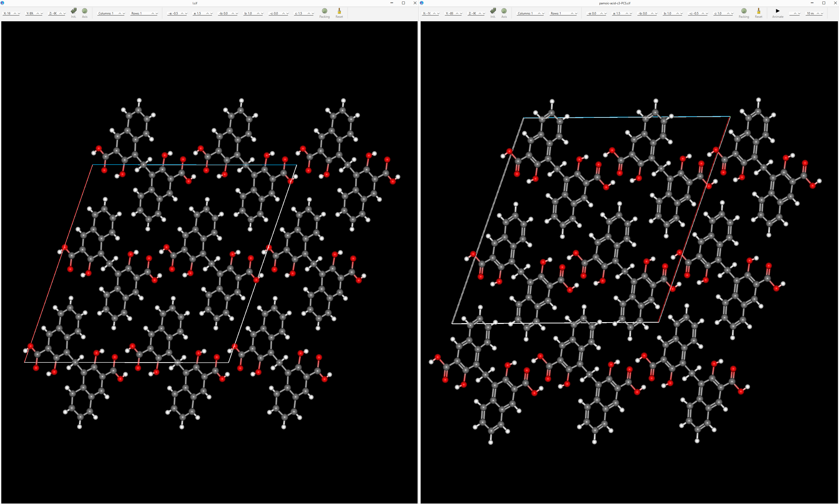Decrease Rows count in left window
The image size is (839, 504).
tap(157, 14)
